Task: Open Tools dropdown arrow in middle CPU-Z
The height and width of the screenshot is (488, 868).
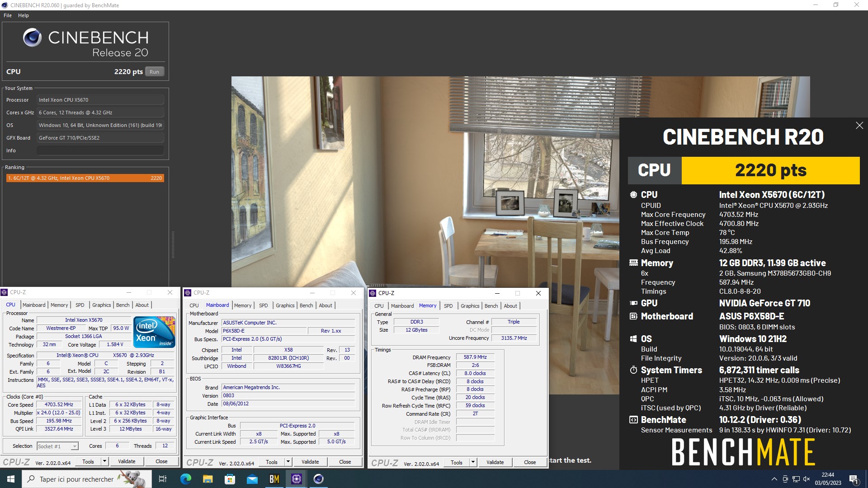Action: [288, 462]
